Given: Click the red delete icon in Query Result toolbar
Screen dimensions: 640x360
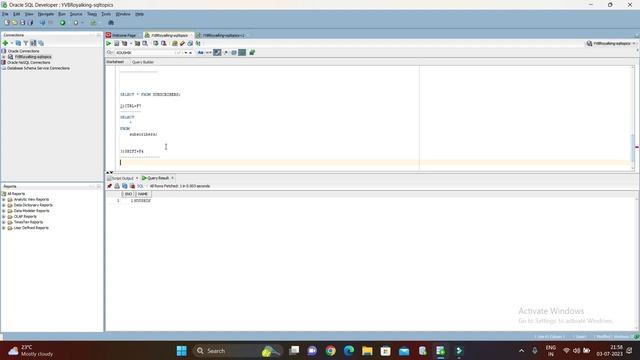Looking at the screenshot, I should (x=132, y=186).
